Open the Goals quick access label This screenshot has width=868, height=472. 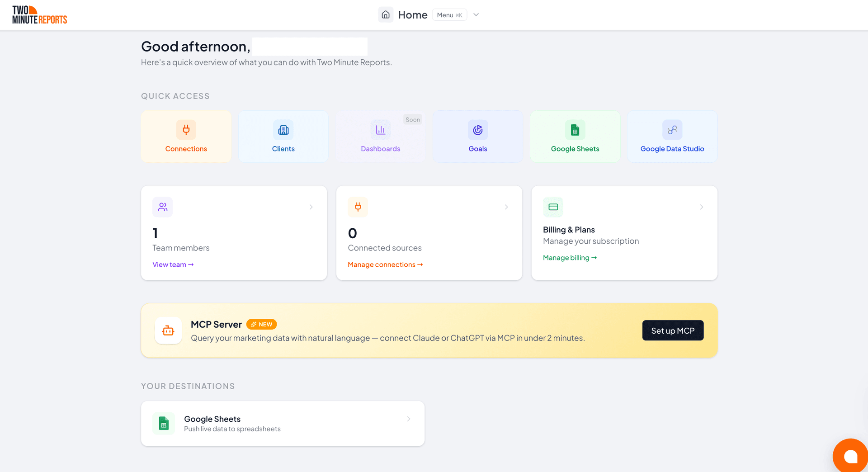478,149
